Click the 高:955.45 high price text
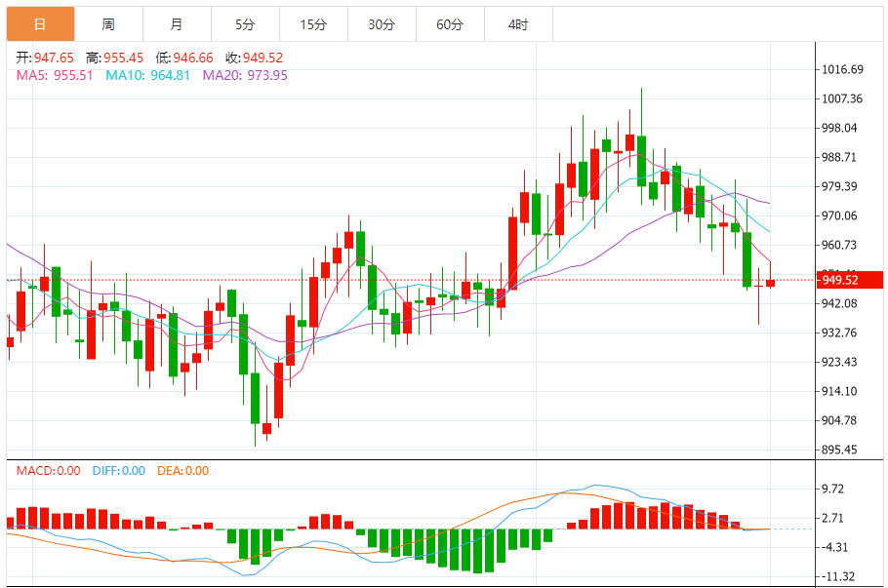 [115, 58]
